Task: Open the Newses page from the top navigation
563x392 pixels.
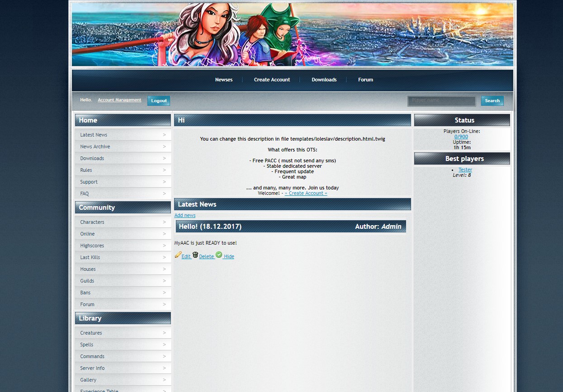Action: (x=223, y=80)
